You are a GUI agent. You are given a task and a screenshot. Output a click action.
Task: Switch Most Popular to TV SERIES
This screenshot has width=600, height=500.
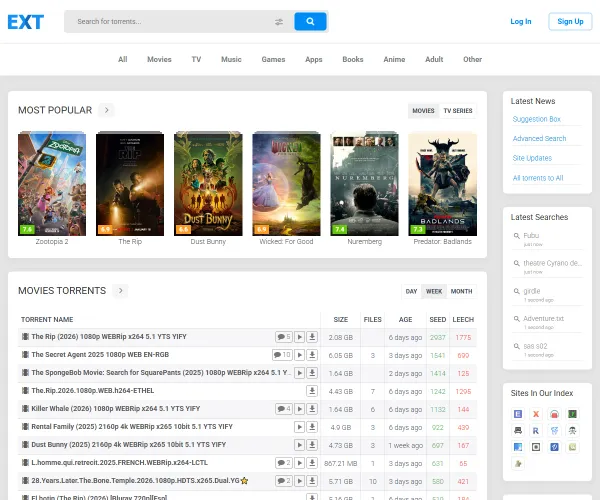[458, 110]
